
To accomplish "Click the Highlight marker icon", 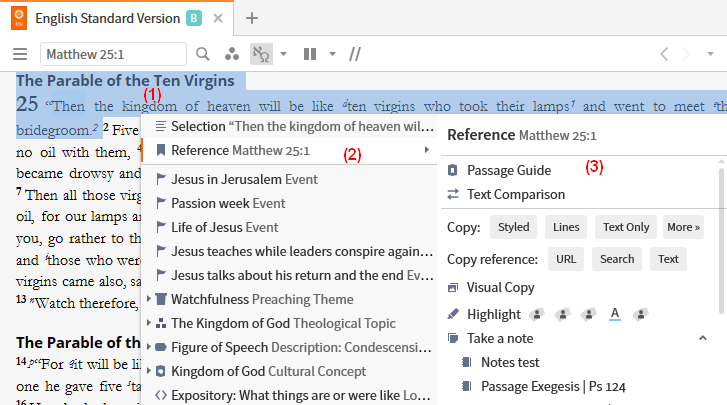I will point(453,314).
